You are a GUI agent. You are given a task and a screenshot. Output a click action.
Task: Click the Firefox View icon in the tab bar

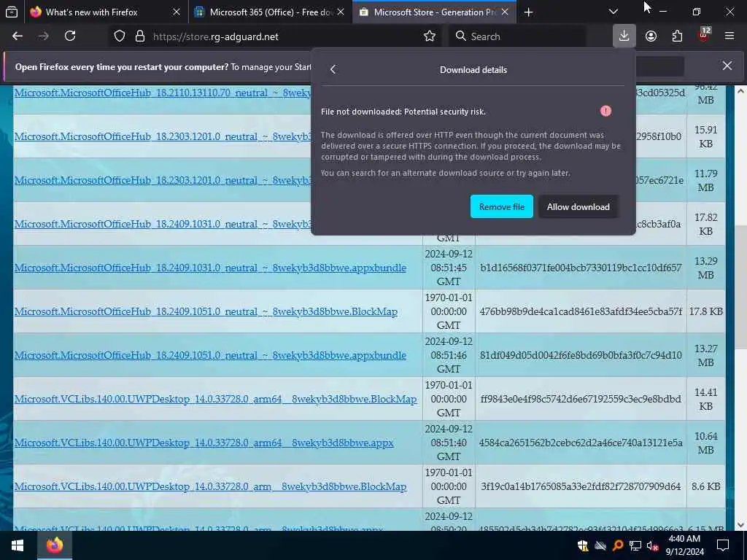pyautogui.click(x=12, y=12)
